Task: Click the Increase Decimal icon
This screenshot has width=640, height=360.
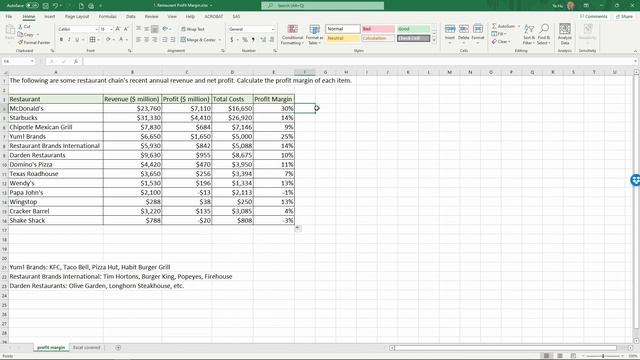Action: click(263, 40)
